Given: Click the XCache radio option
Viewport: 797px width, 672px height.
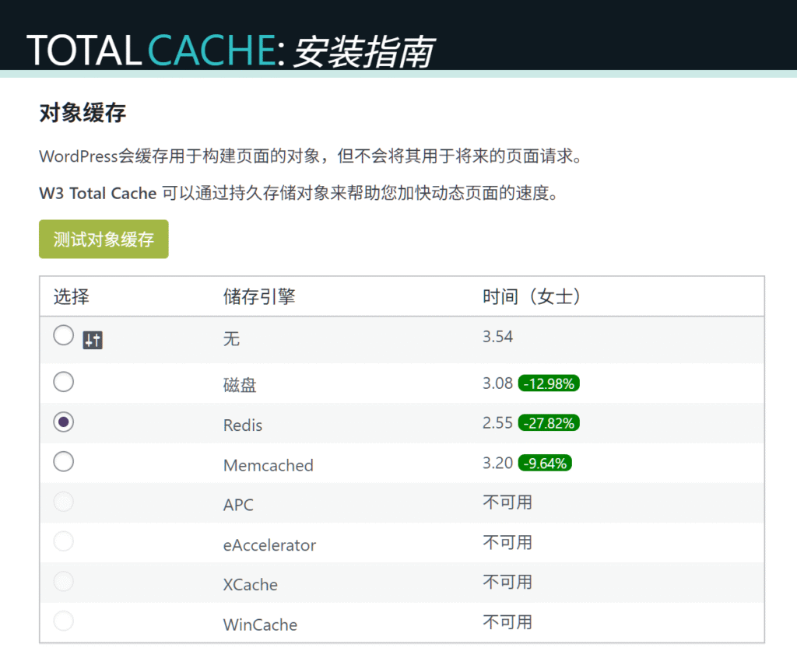Looking at the screenshot, I should click(64, 581).
